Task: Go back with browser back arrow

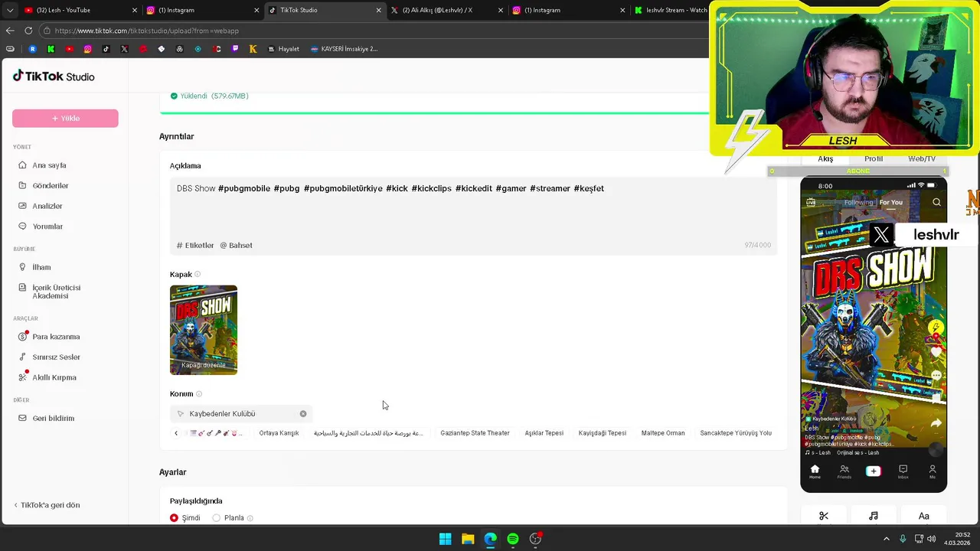Action: [x=10, y=31]
